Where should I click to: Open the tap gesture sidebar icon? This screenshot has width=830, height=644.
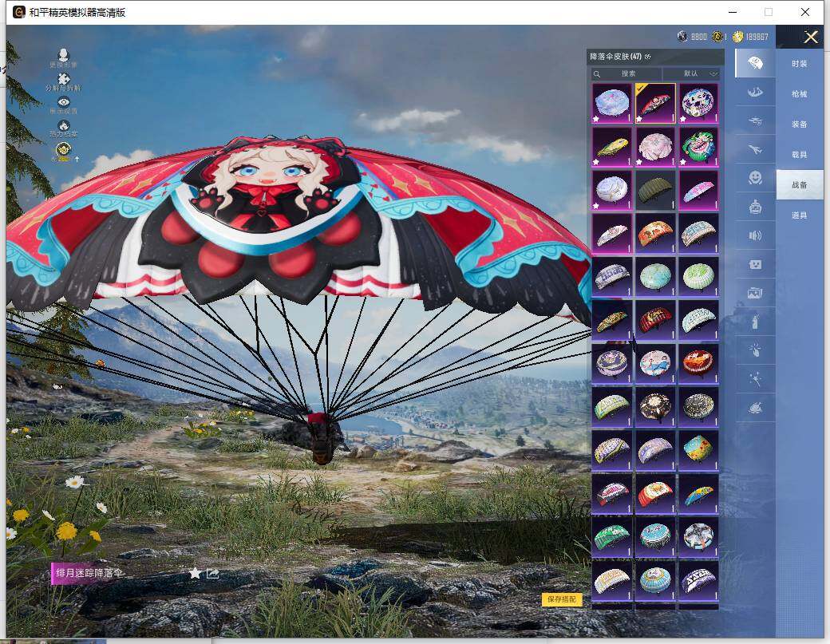click(x=755, y=350)
